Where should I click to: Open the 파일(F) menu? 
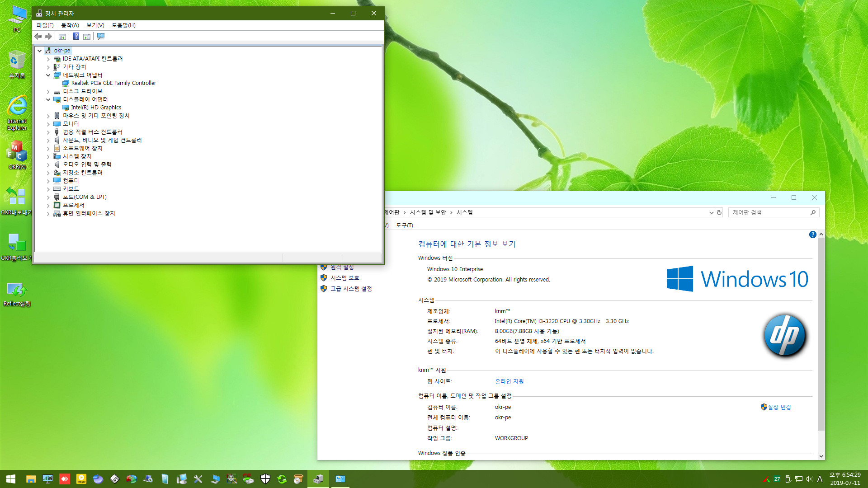tap(45, 25)
